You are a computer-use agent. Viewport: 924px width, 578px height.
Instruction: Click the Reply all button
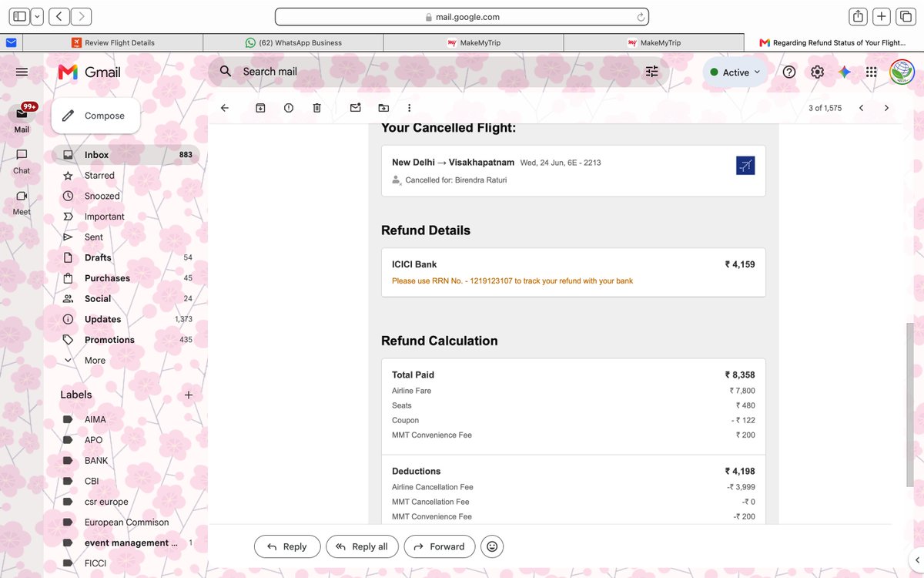pos(362,546)
